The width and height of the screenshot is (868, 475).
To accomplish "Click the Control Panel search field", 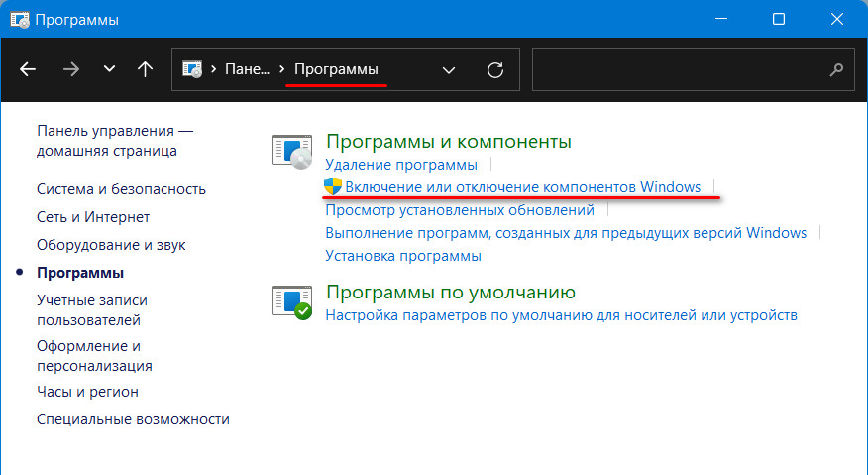I will tap(693, 69).
